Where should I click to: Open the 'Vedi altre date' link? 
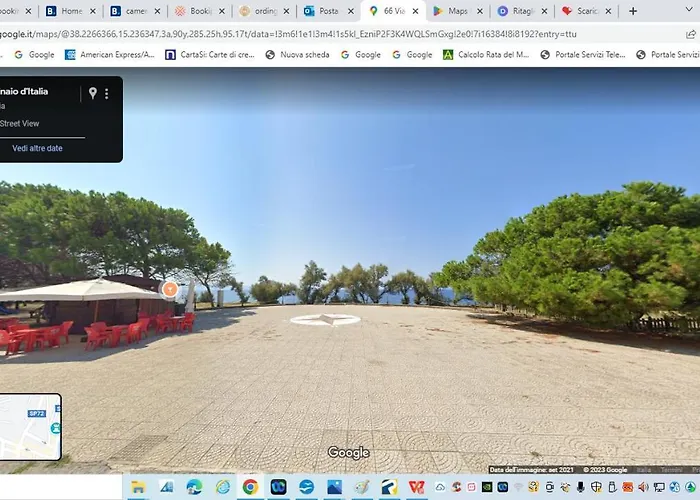pos(37,148)
